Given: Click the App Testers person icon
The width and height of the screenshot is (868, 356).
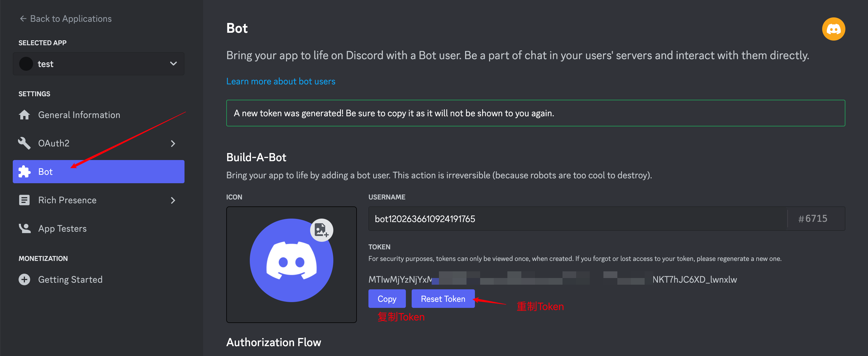Looking at the screenshot, I should click(24, 228).
